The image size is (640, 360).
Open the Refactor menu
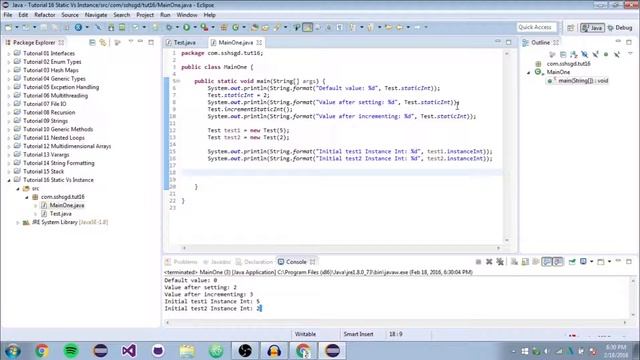tap(44, 15)
